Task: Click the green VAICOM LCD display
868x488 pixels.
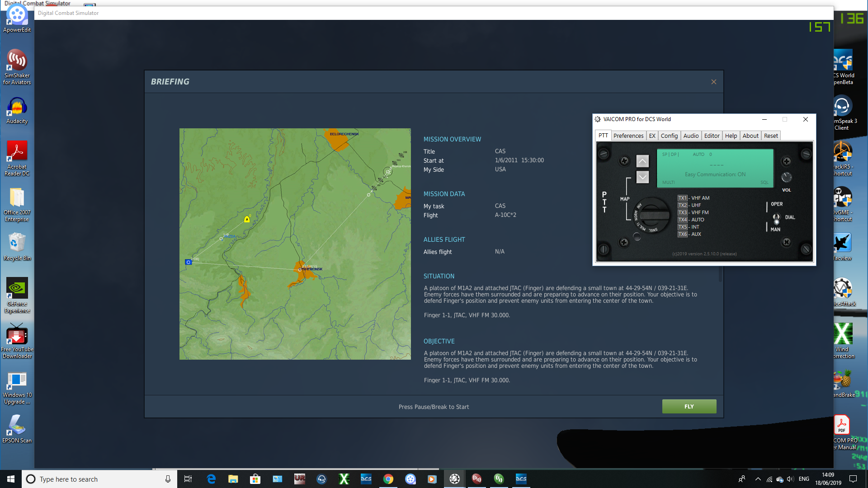Action: point(715,168)
